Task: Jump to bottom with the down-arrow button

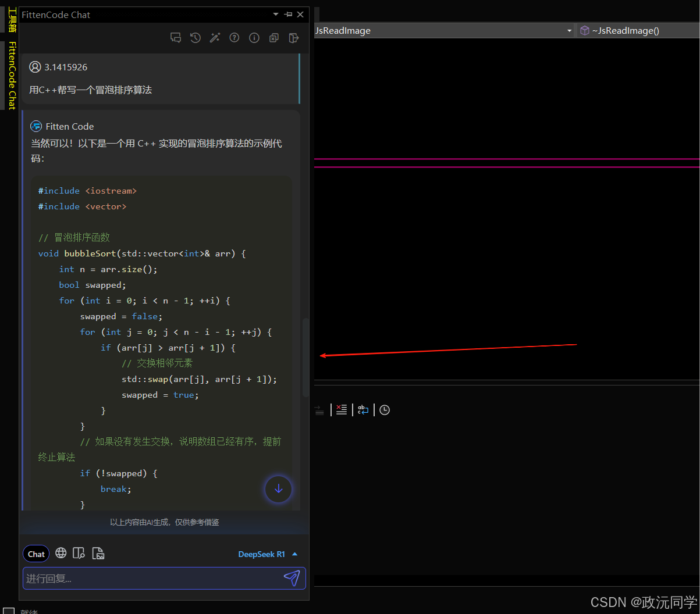Action: coord(279,489)
